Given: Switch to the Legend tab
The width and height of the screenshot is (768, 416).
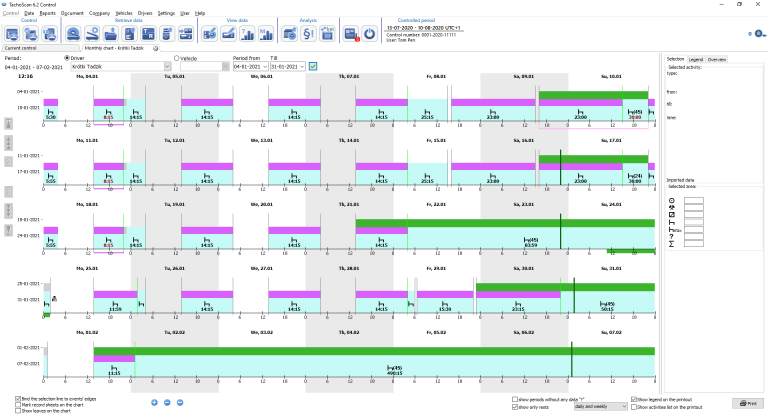Looking at the screenshot, I should click(x=693, y=59).
